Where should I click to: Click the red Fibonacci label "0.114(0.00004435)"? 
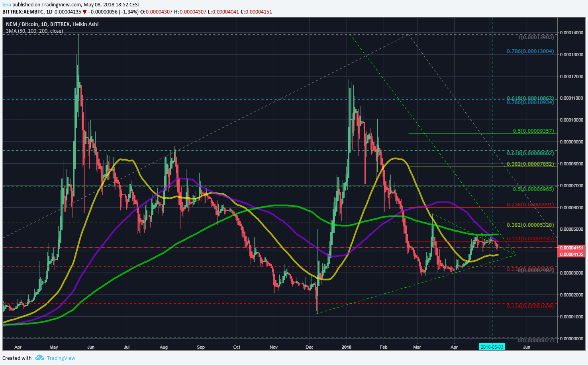(530, 238)
